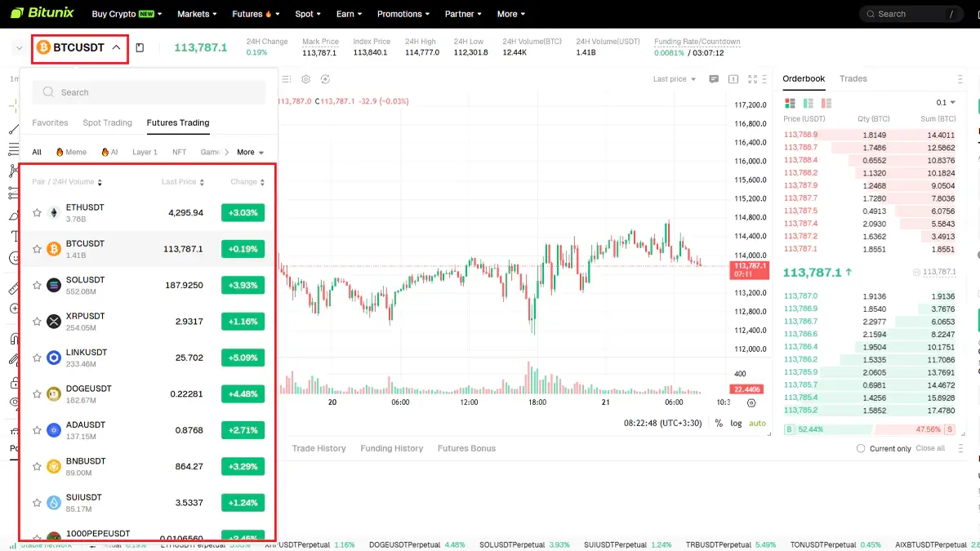The height and width of the screenshot is (551, 980).
Task: Open the document icon next to BTCUSDT
Action: (x=140, y=47)
